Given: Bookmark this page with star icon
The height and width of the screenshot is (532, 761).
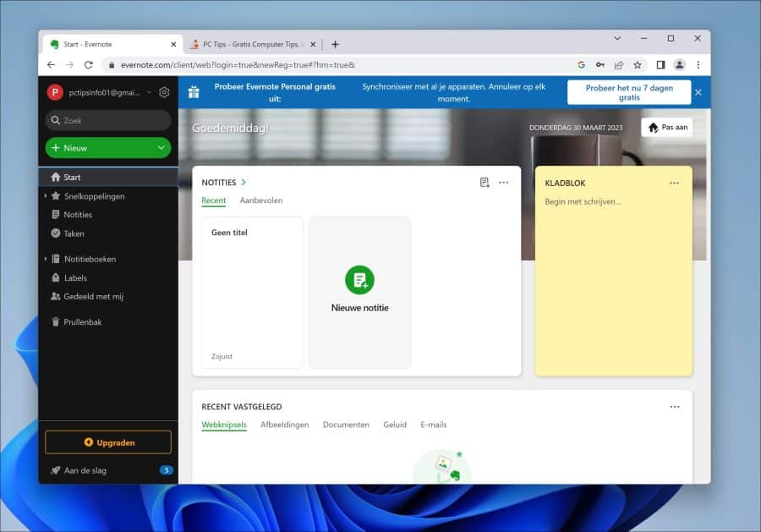Looking at the screenshot, I should (x=638, y=64).
